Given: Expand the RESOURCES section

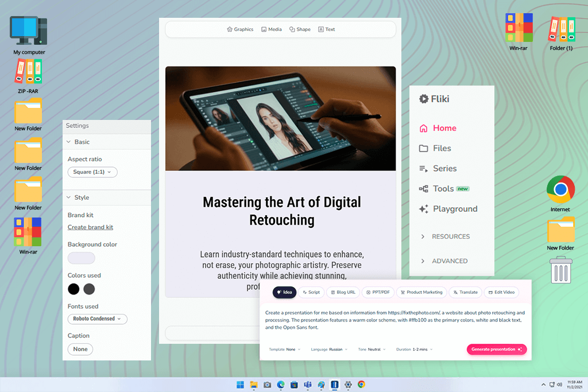Looking at the screenshot, I should click(x=445, y=236).
